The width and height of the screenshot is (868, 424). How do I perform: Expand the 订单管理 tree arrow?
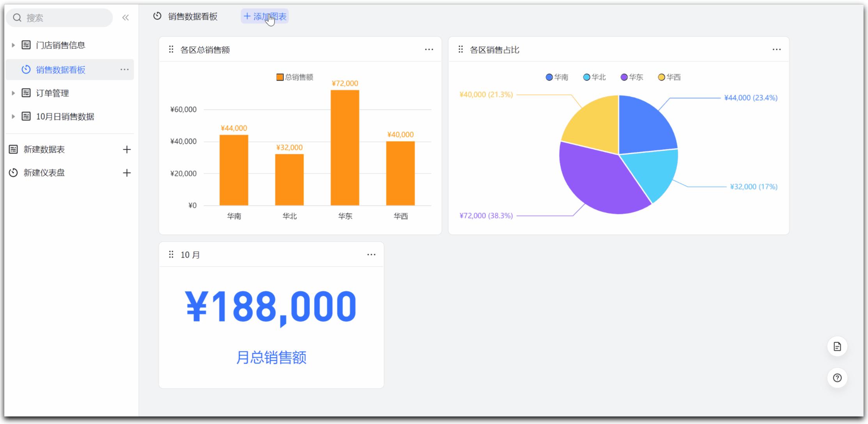click(13, 93)
